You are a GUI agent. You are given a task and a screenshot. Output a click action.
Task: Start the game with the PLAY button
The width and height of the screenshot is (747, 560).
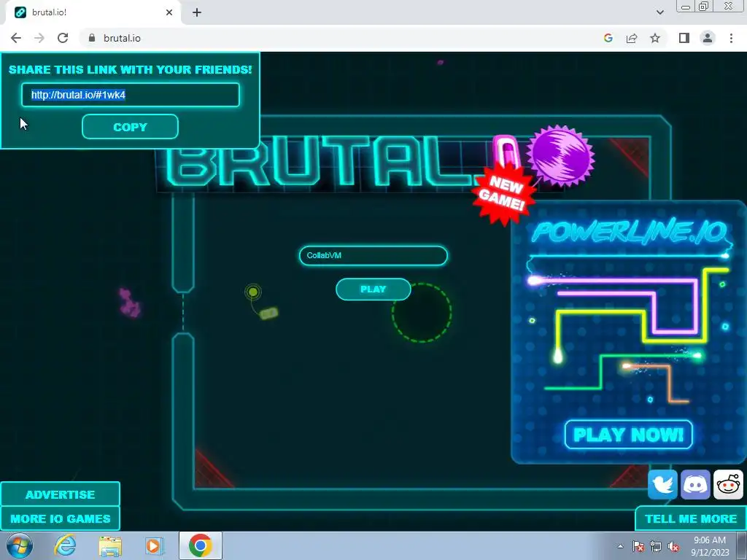point(373,289)
